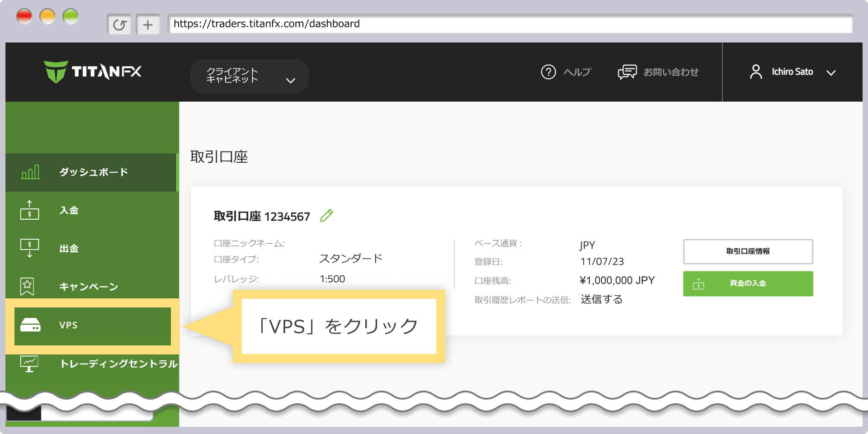This screenshot has width=868, height=434.
Task: Select the 1:500 leverage value
Action: click(332, 279)
